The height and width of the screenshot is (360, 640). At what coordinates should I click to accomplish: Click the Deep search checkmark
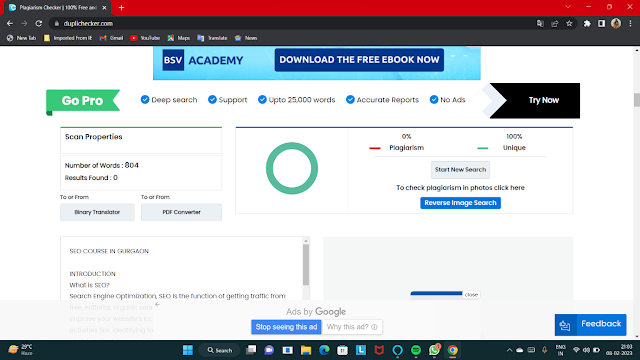tap(145, 100)
